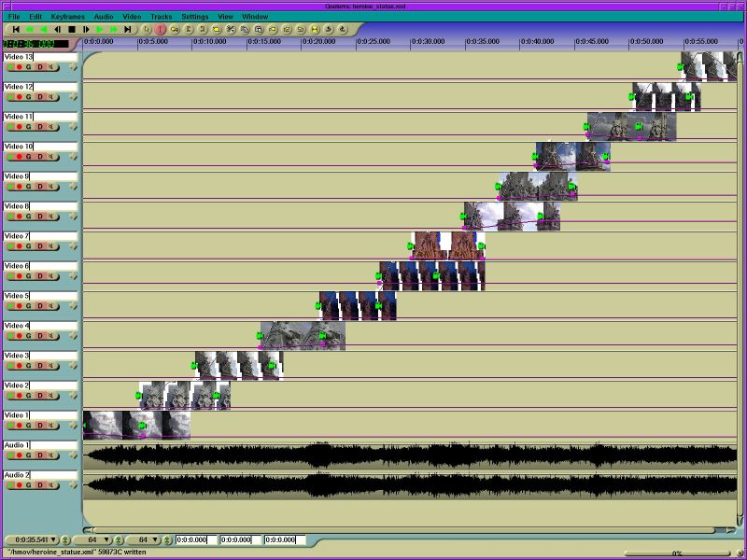Select the arrow drag-and-drop editing mode
Viewport: 747px width, 560px height.
[147, 30]
